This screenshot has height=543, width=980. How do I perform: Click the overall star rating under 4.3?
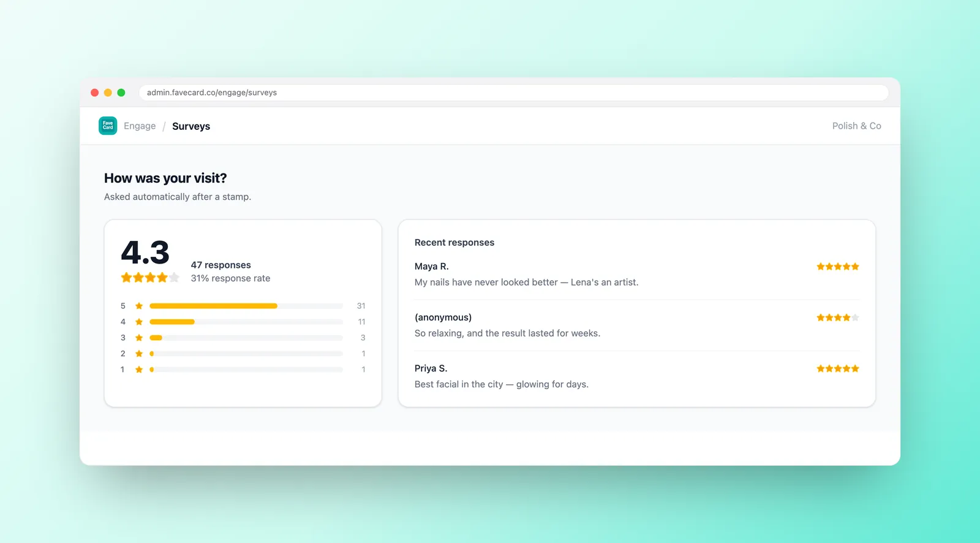[150, 278]
